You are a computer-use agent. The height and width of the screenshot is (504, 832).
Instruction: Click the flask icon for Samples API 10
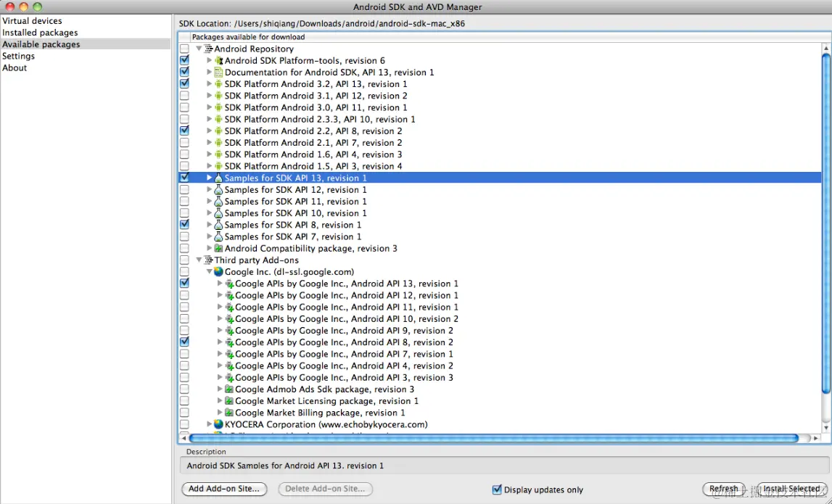point(218,212)
